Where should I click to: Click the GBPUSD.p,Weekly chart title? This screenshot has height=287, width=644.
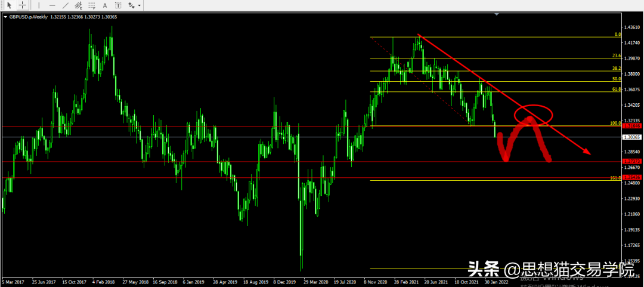[x=29, y=17]
